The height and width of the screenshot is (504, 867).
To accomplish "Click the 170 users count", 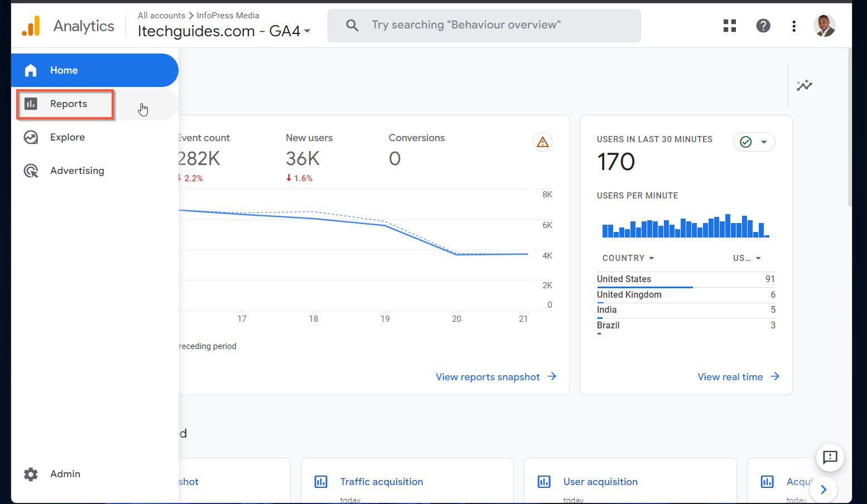I will click(616, 162).
